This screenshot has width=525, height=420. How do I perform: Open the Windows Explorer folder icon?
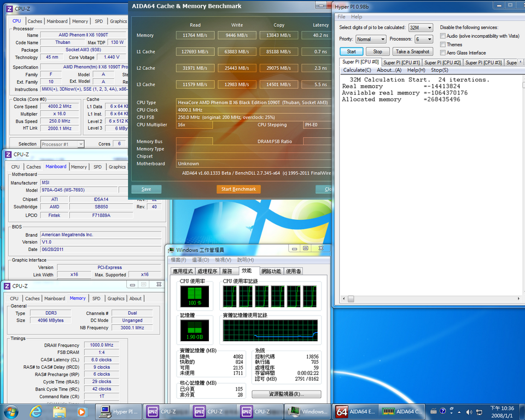click(x=59, y=412)
